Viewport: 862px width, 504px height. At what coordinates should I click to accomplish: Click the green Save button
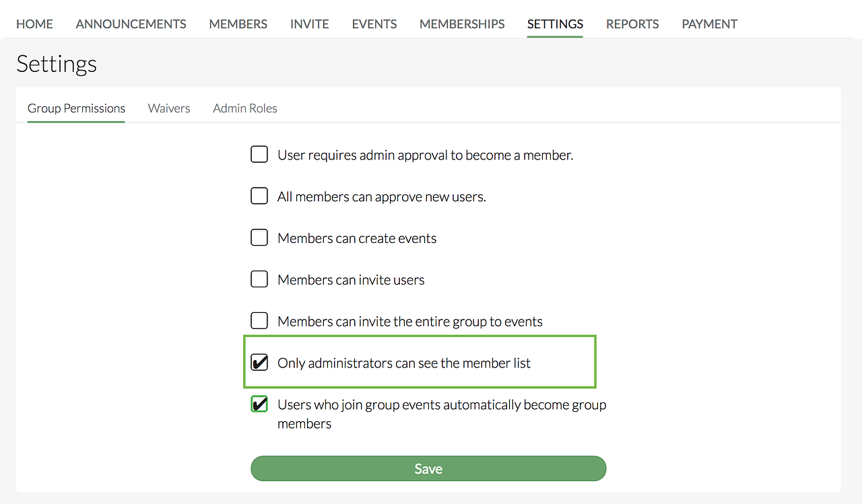pos(428,468)
